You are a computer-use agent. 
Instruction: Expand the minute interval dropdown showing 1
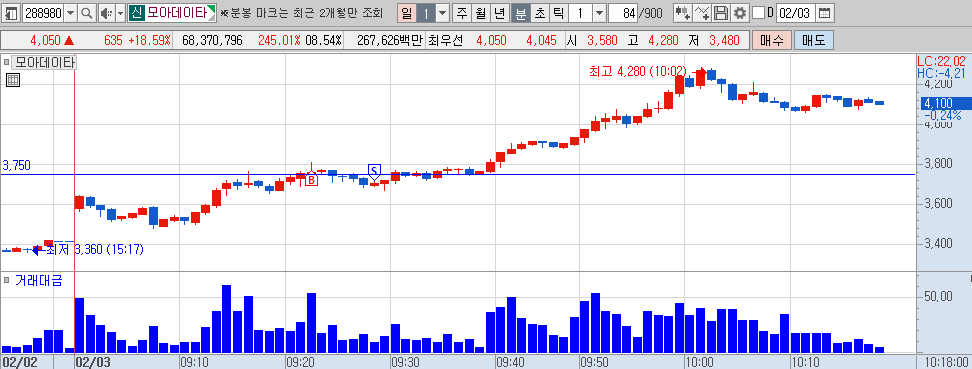pyautogui.click(x=599, y=12)
